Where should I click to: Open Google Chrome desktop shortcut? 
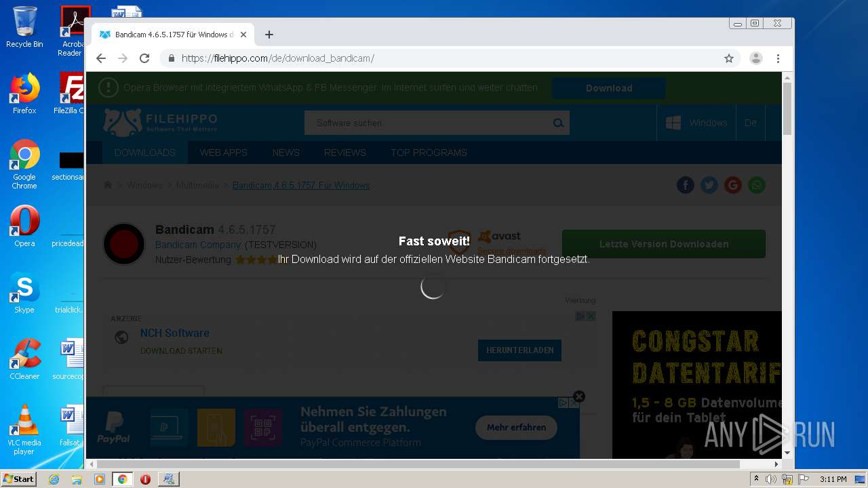click(24, 164)
